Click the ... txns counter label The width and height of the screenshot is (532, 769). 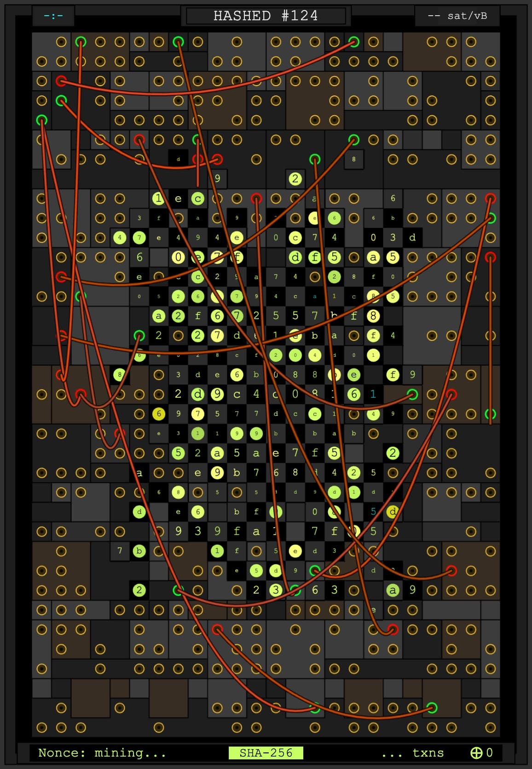point(412,752)
